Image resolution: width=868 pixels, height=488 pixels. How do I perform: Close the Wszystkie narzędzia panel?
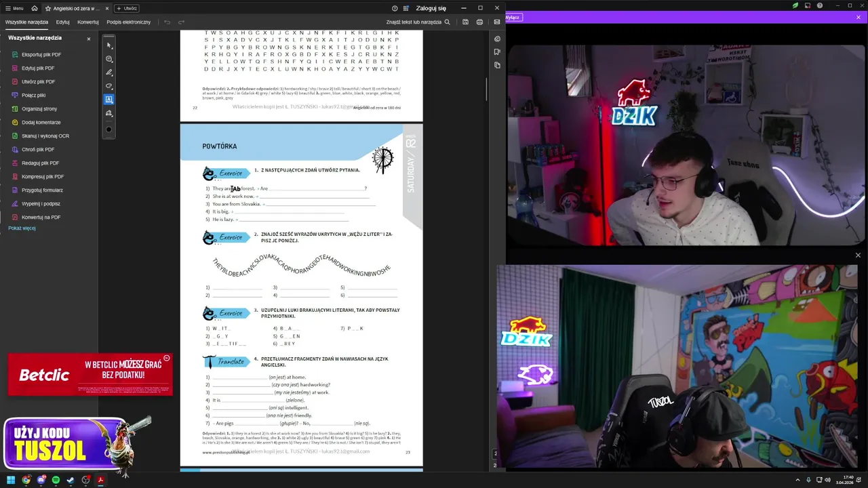(88, 39)
